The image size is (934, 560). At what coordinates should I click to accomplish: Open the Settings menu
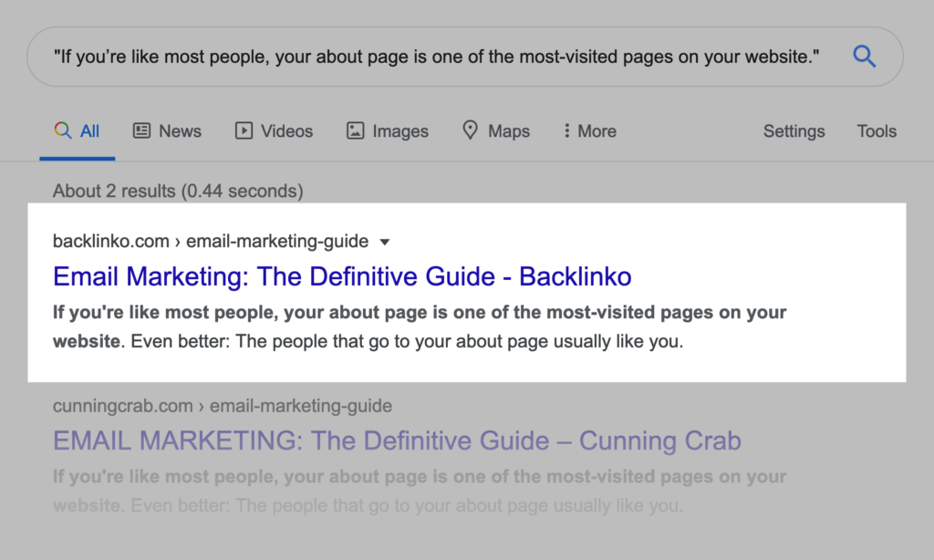click(794, 131)
